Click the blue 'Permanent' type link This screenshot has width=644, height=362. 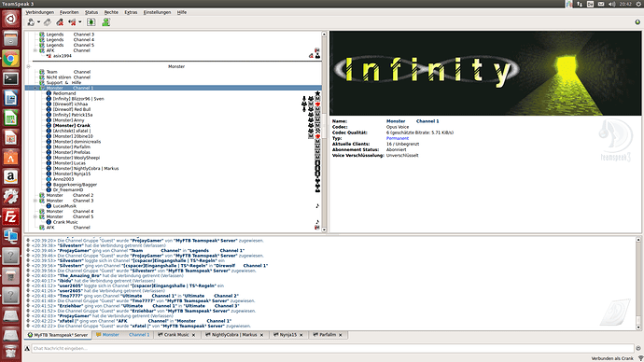click(x=398, y=138)
